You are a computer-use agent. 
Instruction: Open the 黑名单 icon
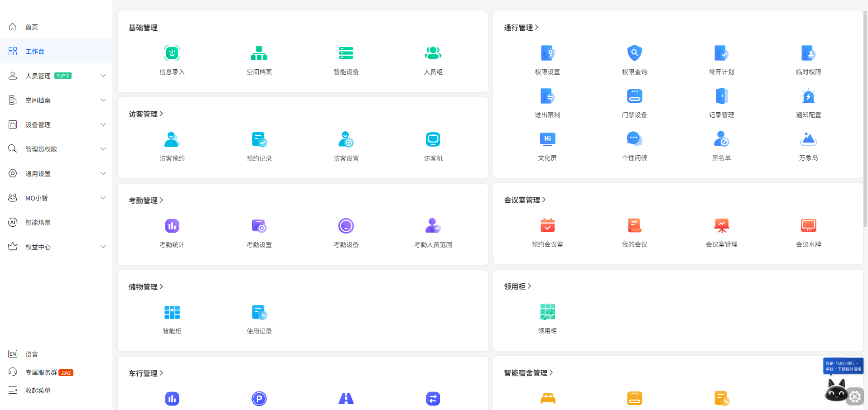(722, 139)
